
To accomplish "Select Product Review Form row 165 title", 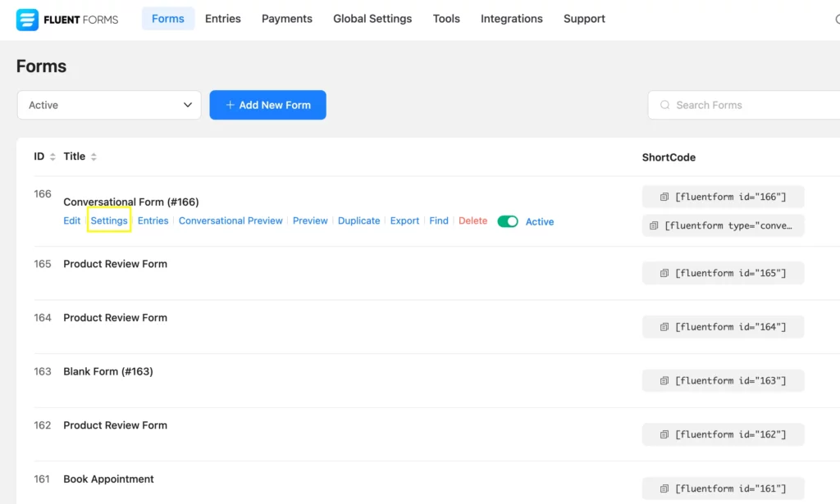I will (x=115, y=264).
